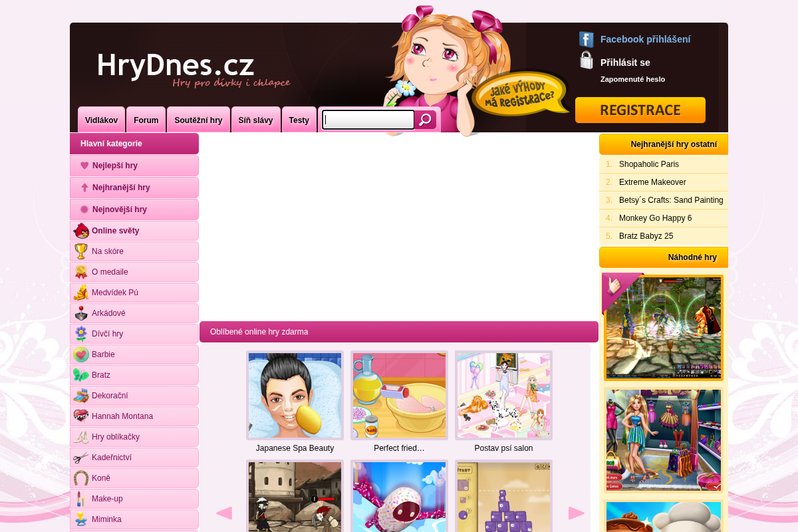Click the orange REGISTRACE button

[640, 110]
